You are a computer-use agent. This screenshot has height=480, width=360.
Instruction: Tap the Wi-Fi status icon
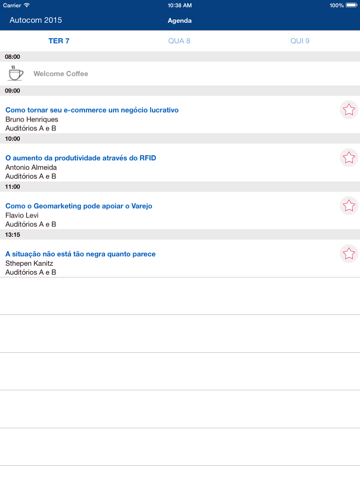(x=27, y=5)
